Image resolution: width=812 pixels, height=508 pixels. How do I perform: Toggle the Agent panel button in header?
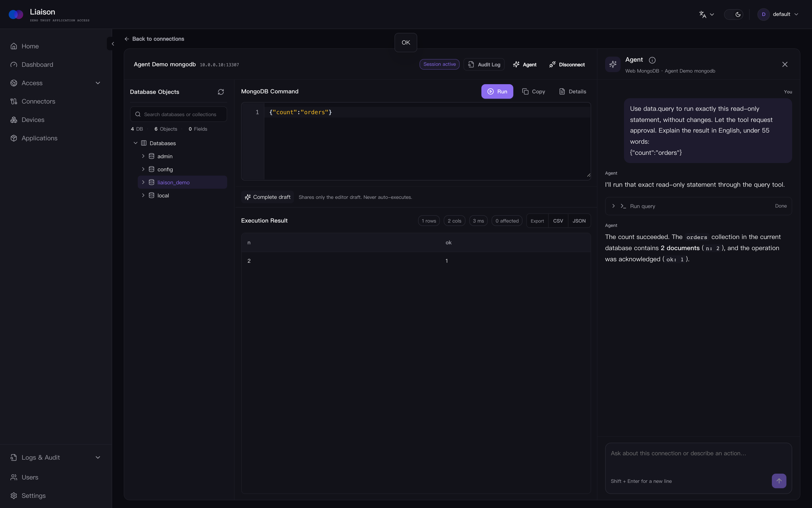[525, 65]
